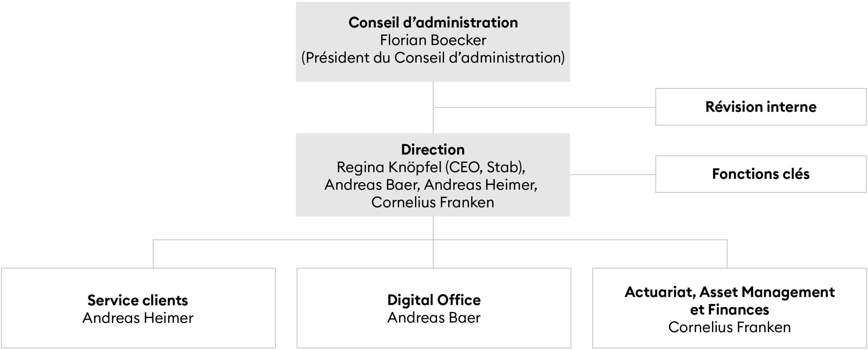Click the Conseil d'administration heading
Image resolution: width=868 pixels, height=350 pixels.
click(x=433, y=23)
